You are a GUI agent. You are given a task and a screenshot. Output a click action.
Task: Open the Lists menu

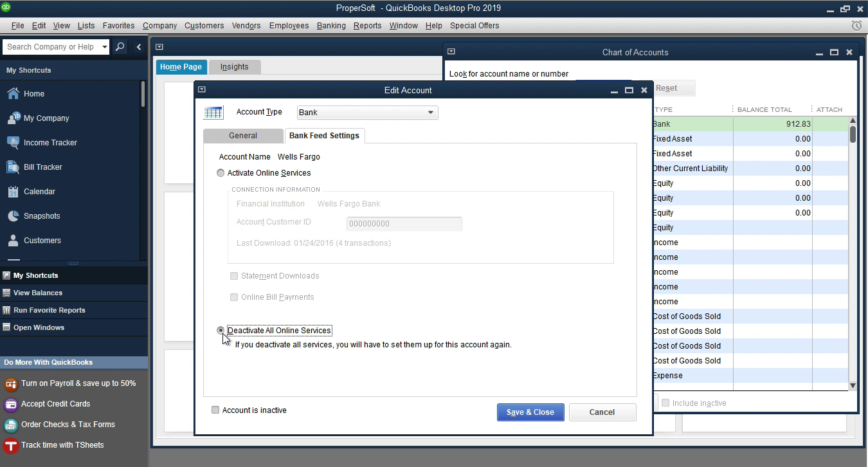[x=86, y=26]
